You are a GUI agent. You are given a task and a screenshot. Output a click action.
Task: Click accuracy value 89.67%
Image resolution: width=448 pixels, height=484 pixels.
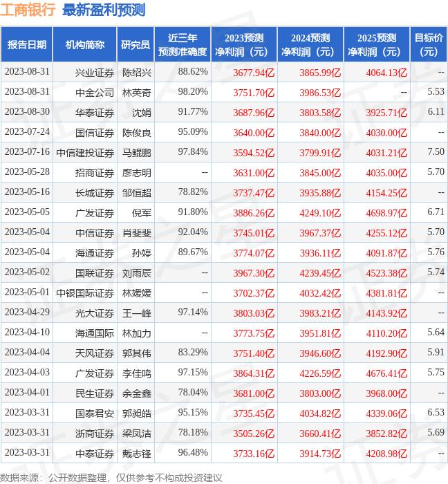[193, 252]
